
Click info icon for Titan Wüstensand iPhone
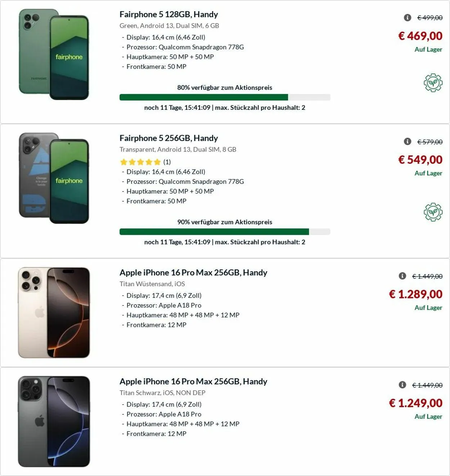[402, 276]
